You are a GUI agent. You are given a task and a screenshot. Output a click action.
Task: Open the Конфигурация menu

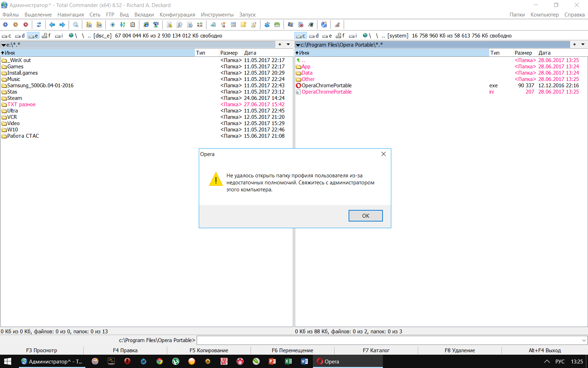[x=177, y=15]
